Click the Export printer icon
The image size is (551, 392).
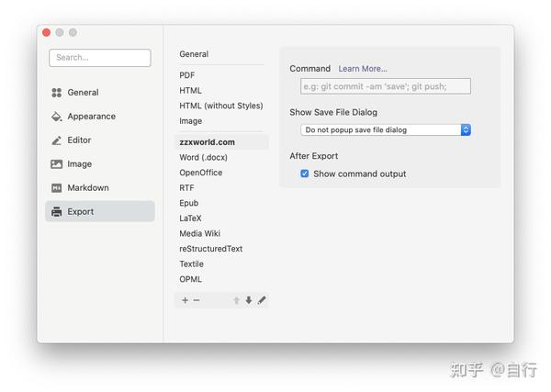coord(57,212)
